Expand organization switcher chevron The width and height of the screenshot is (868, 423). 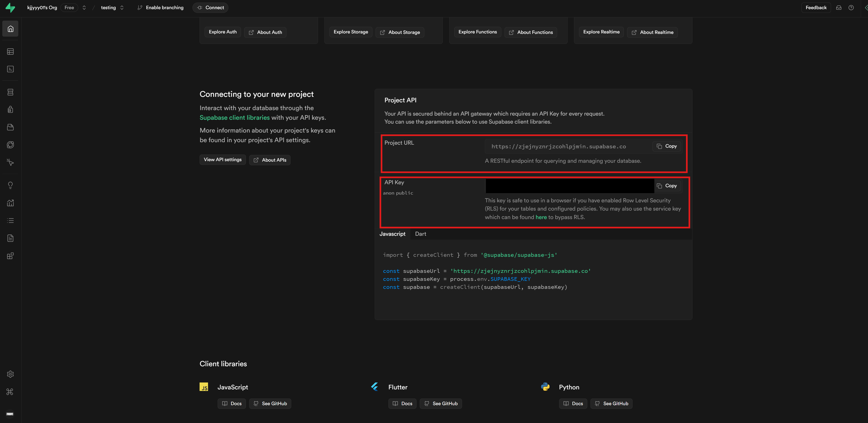click(x=84, y=7)
